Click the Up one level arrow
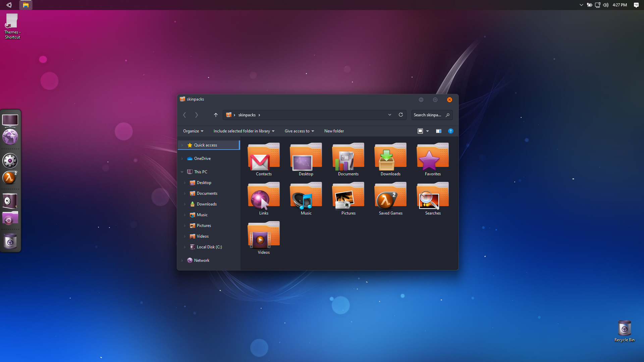This screenshot has height=362, width=644. (216, 115)
